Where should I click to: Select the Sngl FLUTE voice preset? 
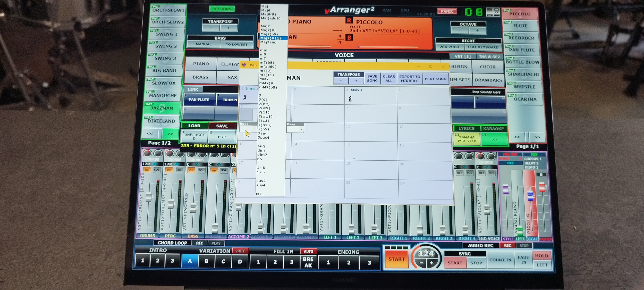520,26
